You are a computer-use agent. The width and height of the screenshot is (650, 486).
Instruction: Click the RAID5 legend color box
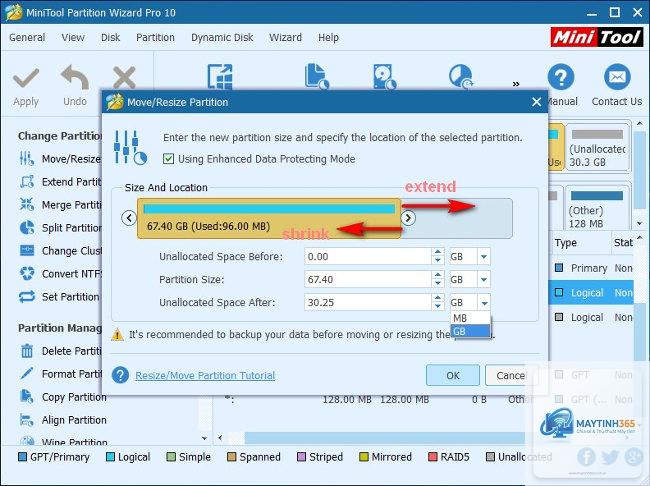[x=432, y=457]
